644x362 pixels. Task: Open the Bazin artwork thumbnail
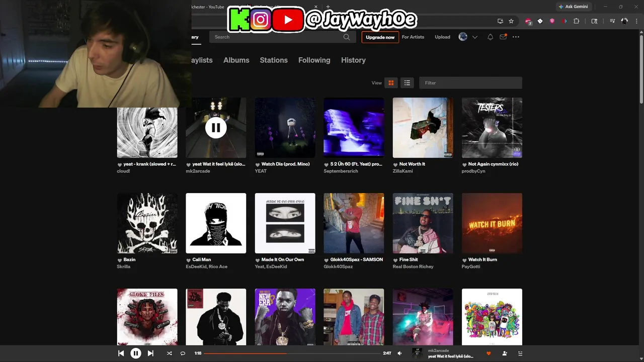click(147, 223)
